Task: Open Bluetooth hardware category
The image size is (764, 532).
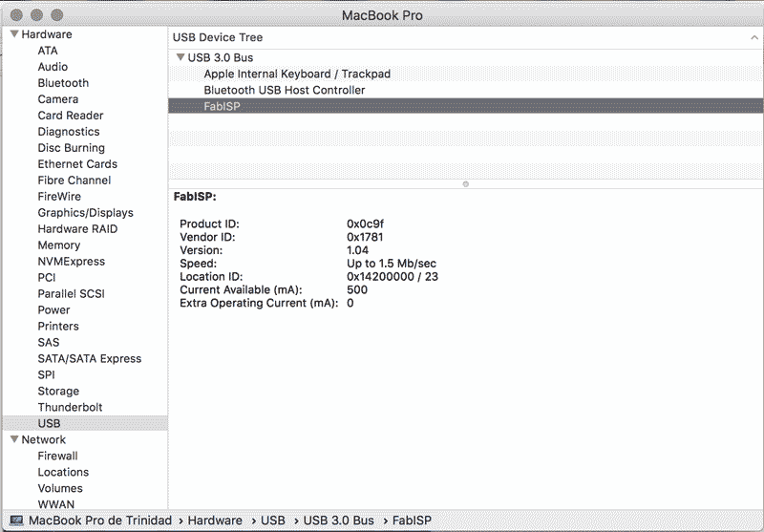Action: (63, 83)
